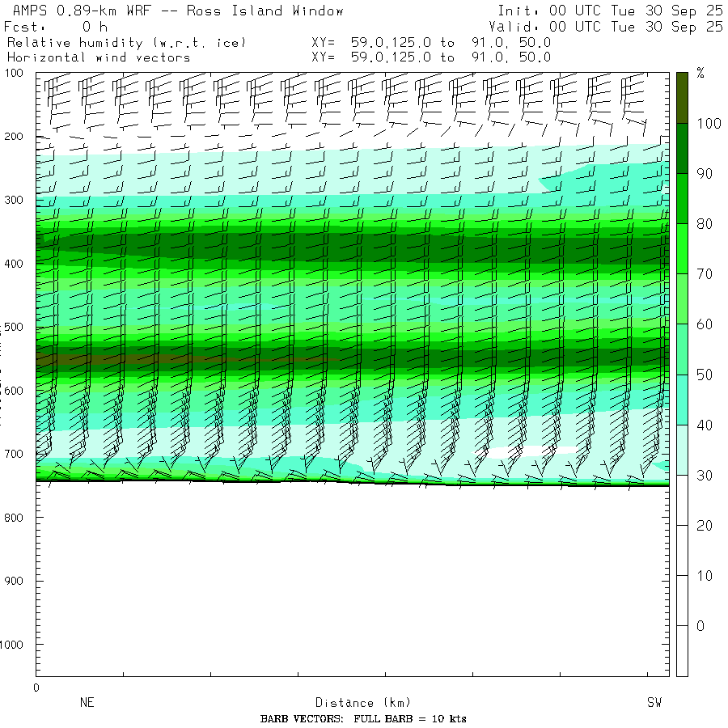Click the colorbar '20' label
728x728 pixels.
tap(705, 526)
